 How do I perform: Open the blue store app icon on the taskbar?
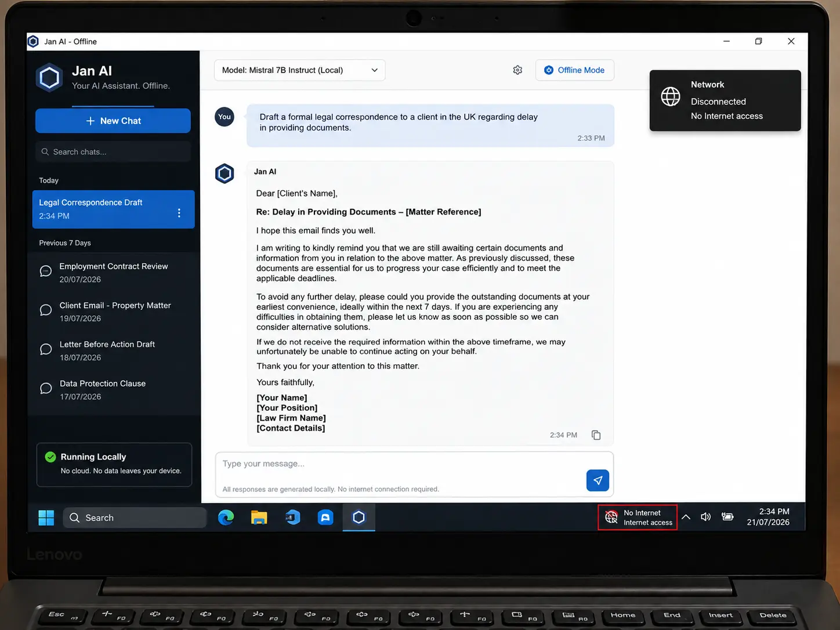click(325, 517)
